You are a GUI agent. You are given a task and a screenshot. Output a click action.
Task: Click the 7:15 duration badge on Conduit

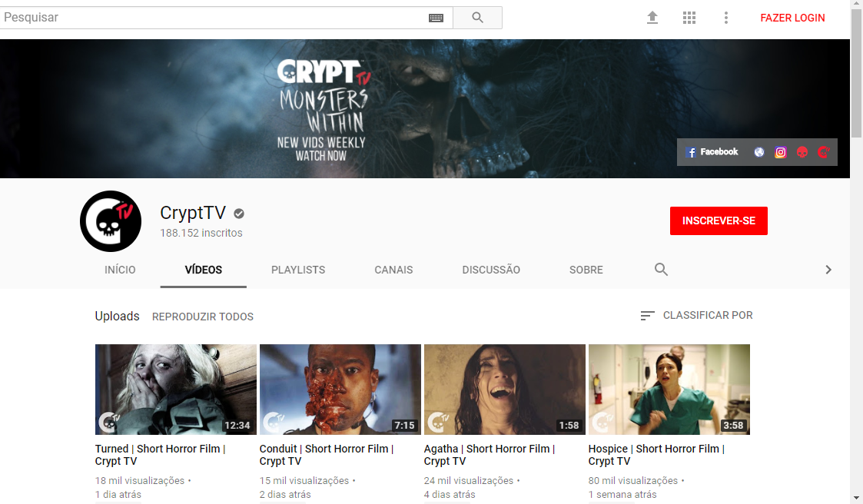[404, 426]
